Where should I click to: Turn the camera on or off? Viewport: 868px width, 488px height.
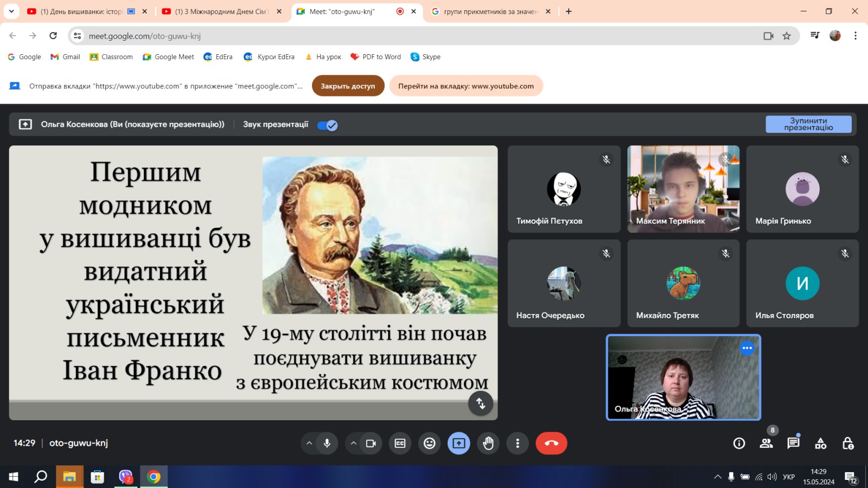371,444
